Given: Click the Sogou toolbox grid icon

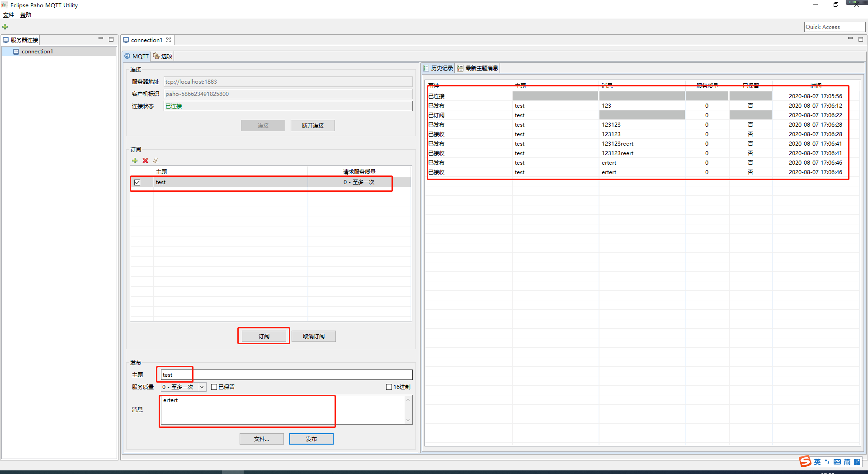Looking at the screenshot, I should 857,462.
